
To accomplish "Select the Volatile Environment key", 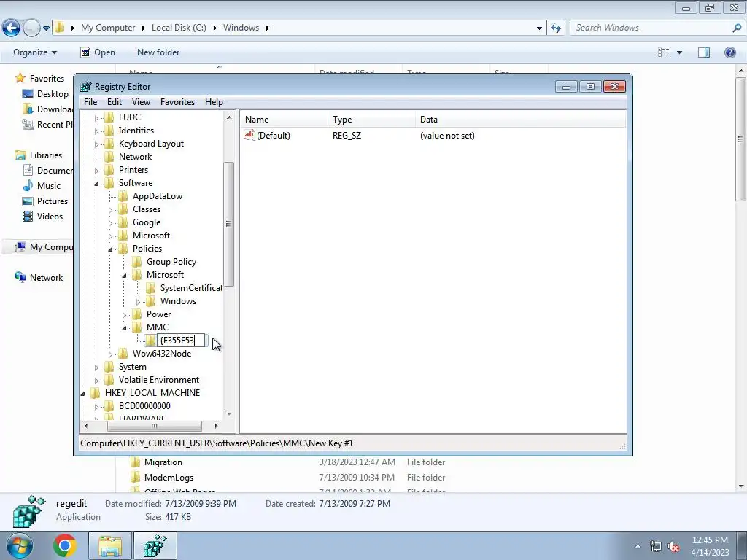I will (158, 380).
